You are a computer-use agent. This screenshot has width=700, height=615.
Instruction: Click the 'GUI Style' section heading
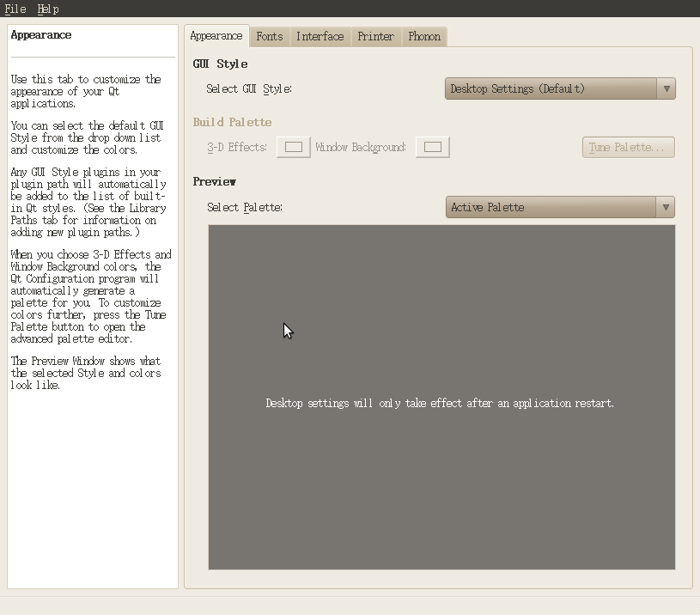(x=220, y=64)
